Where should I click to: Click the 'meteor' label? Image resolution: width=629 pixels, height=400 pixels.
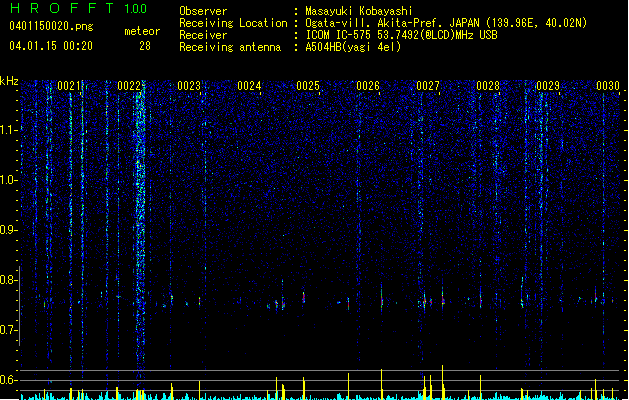click(142, 31)
